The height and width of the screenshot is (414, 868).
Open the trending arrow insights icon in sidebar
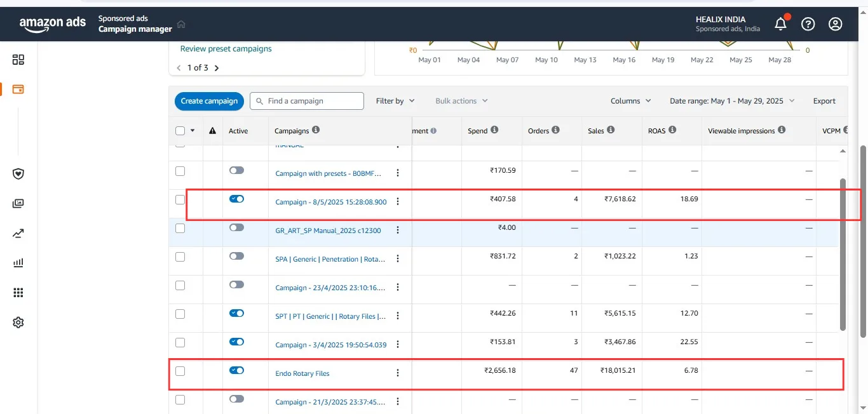(18, 234)
